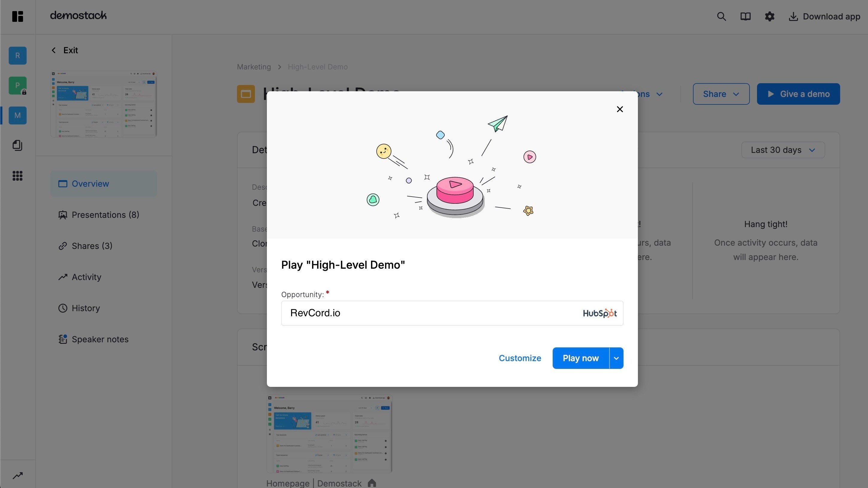Select the M workspace avatar
868x488 pixels.
18,115
